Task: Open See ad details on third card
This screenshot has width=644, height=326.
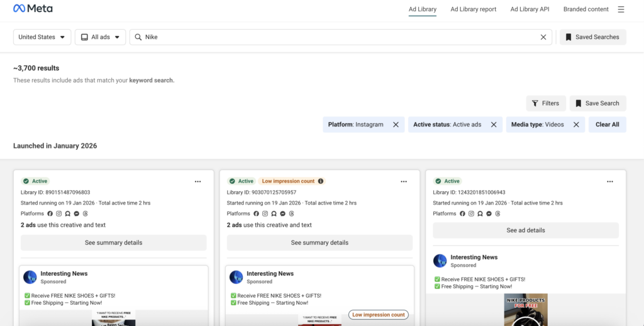Action: click(x=525, y=230)
